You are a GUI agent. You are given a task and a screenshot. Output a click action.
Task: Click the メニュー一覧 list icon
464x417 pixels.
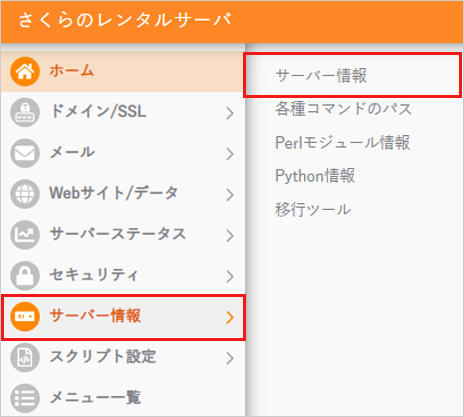coord(25,398)
